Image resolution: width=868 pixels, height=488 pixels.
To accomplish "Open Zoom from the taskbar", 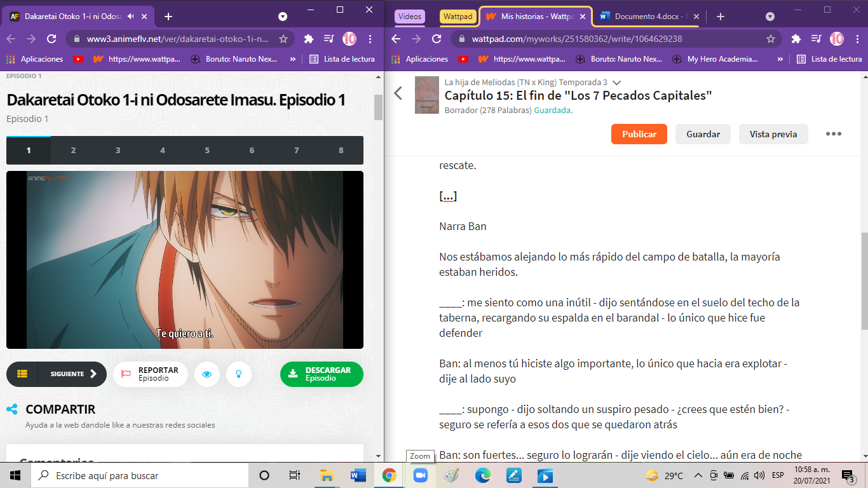I will (x=420, y=475).
